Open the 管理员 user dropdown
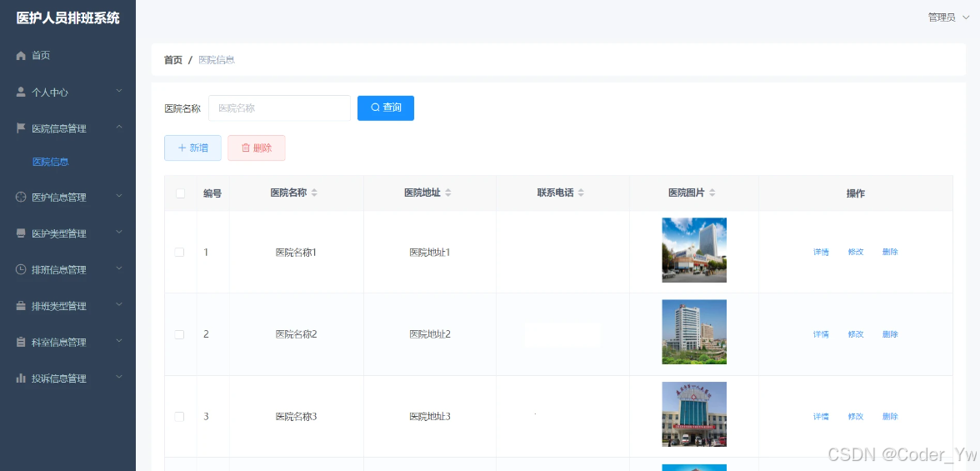 [x=948, y=18]
